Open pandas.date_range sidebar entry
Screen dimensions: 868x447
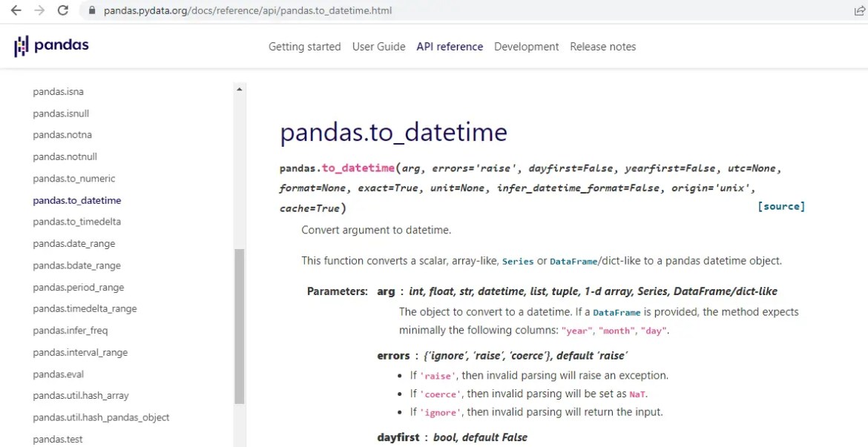tap(73, 243)
